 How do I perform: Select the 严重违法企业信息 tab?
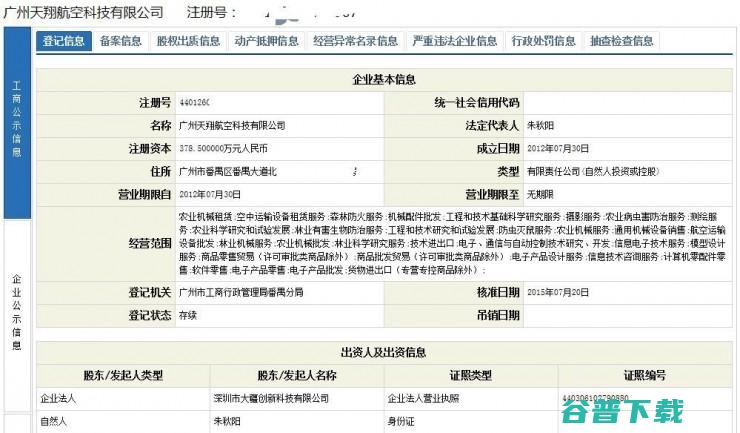click(454, 41)
